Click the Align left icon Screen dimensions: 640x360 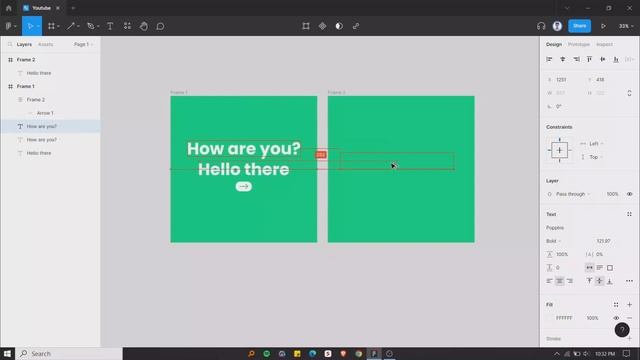click(x=549, y=60)
